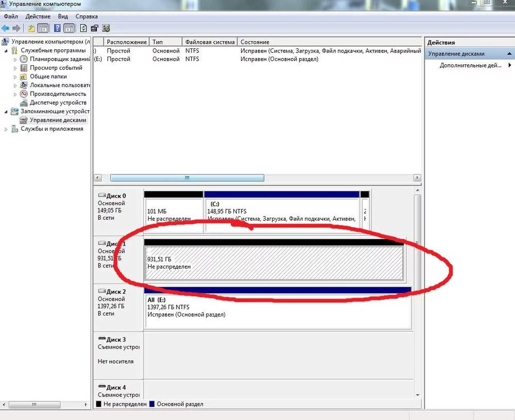Click the Диск 2 disk label
The width and height of the screenshot is (515, 420).
tap(116, 292)
